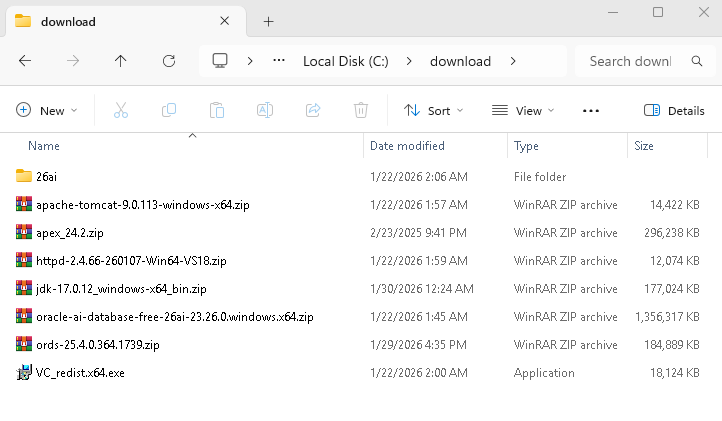Image resolution: width=722 pixels, height=421 pixels.
Task: Click the apache-tomcat zip archive icon
Action: click(23, 204)
